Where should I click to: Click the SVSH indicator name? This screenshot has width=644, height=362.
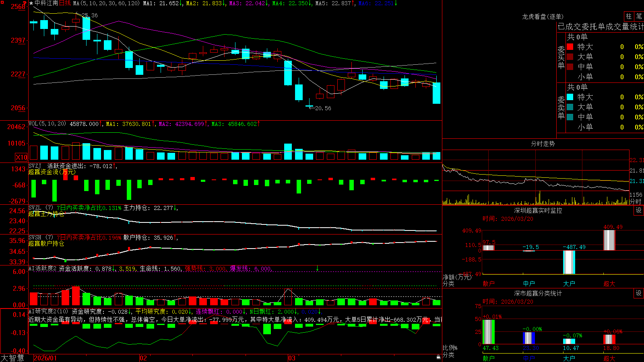[35, 237]
